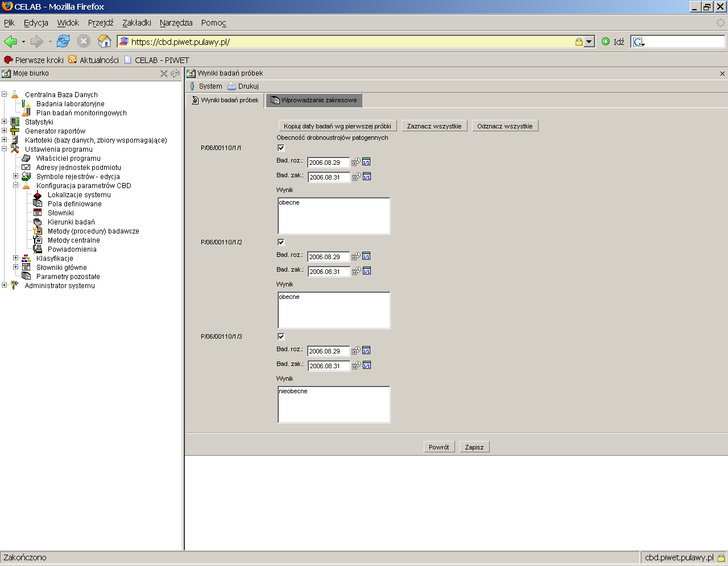Click the Google search box in toolbar
Viewport: 728px width, 566px height.
coord(678,41)
